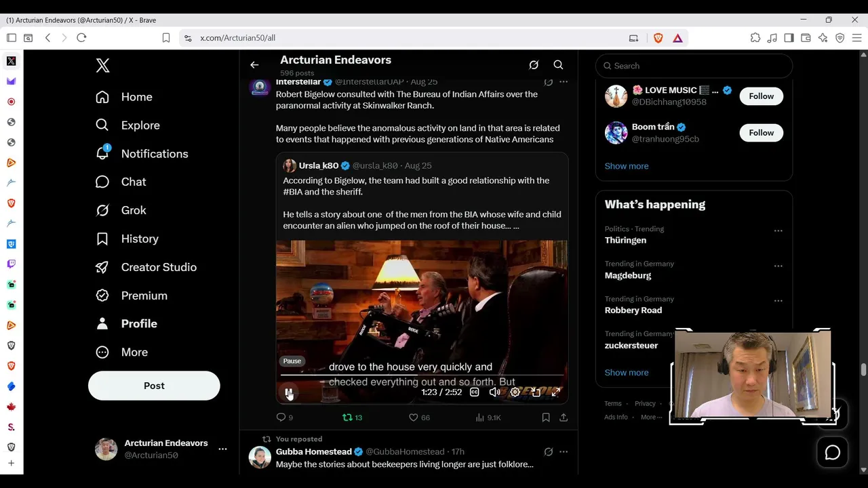
Task: Show more trending topics
Action: click(x=627, y=373)
